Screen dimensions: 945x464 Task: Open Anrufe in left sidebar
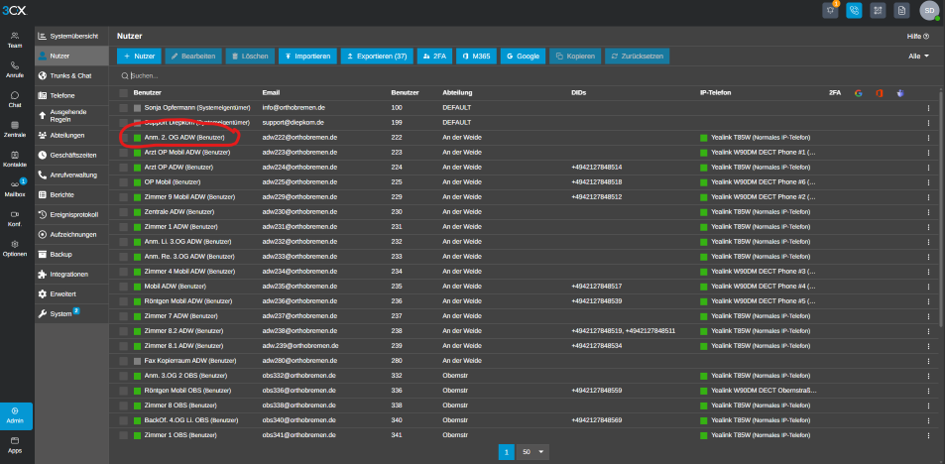pyautogui.click(x=15, y=70)
